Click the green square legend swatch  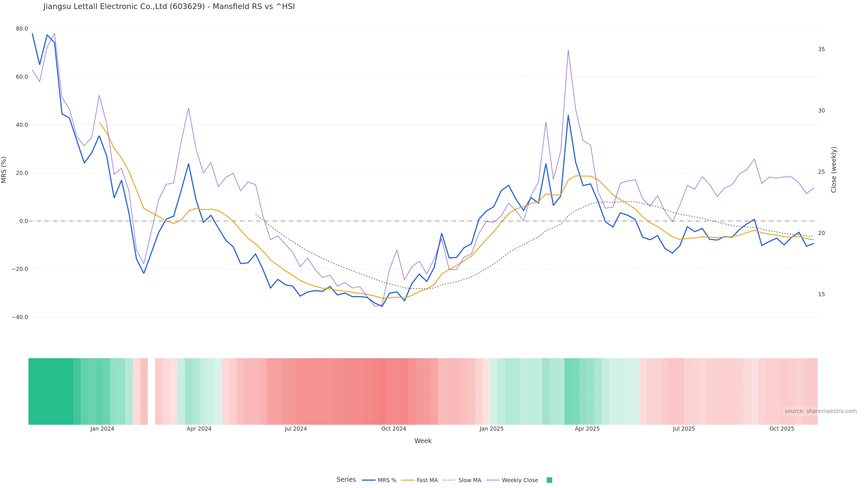[549, 480]
